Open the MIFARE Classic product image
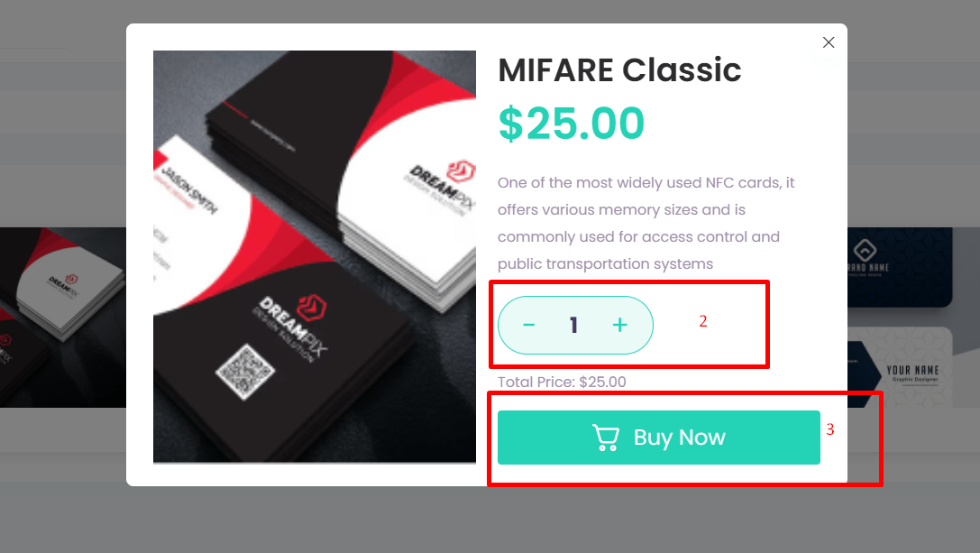 [315, 256]
